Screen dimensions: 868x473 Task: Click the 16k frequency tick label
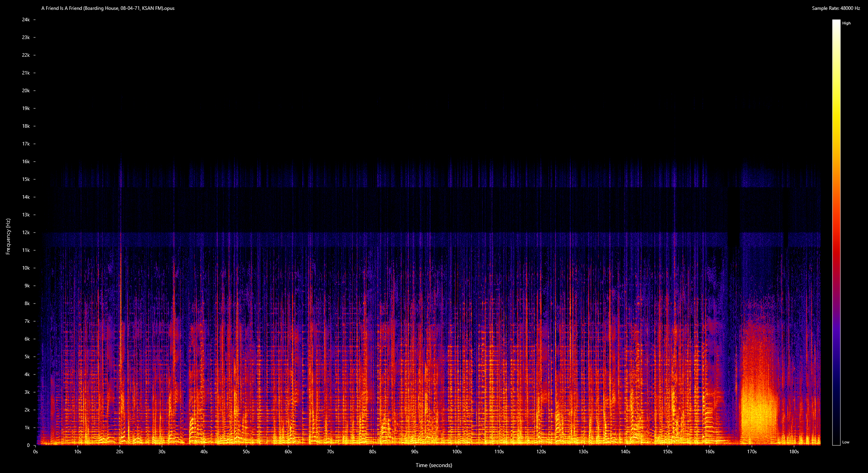(x=26, y=162)
